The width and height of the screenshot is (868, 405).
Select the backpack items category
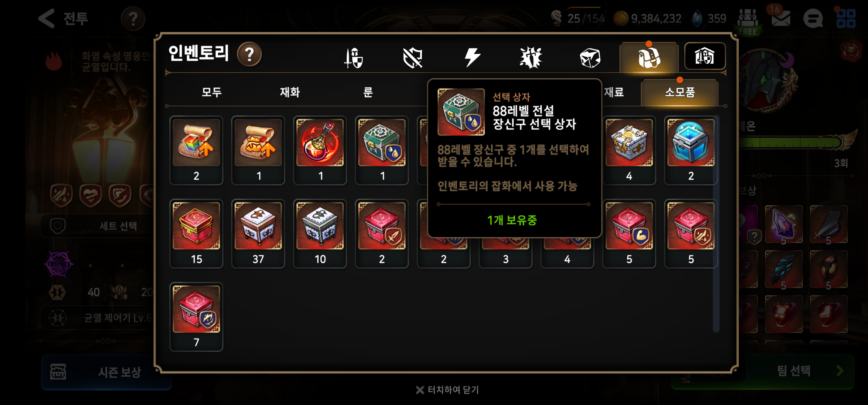649,57
